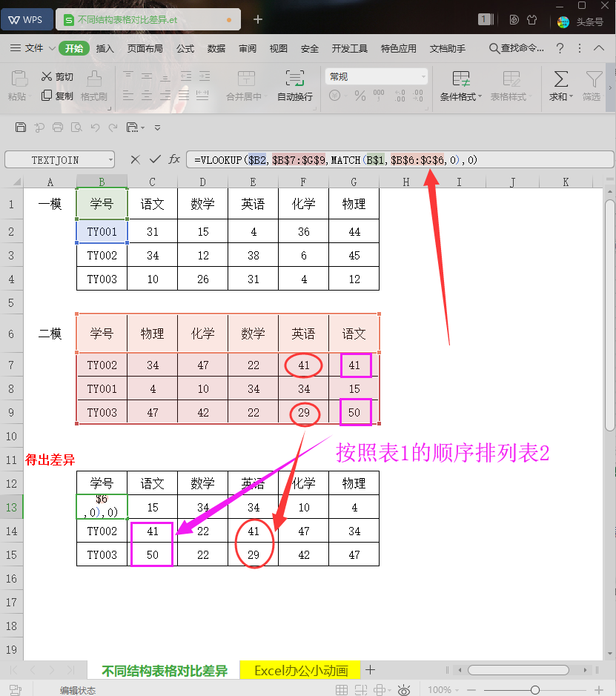Click the horizontal scrollbar thumb
Viewport: 616px width, 696px height.
pos(518,670)
